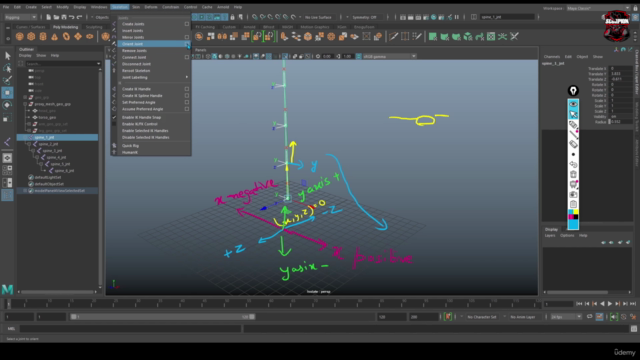Click the multi-cut knife shelf icon
The height and width of the screenshot is (360, 640).
click(393, 37)
